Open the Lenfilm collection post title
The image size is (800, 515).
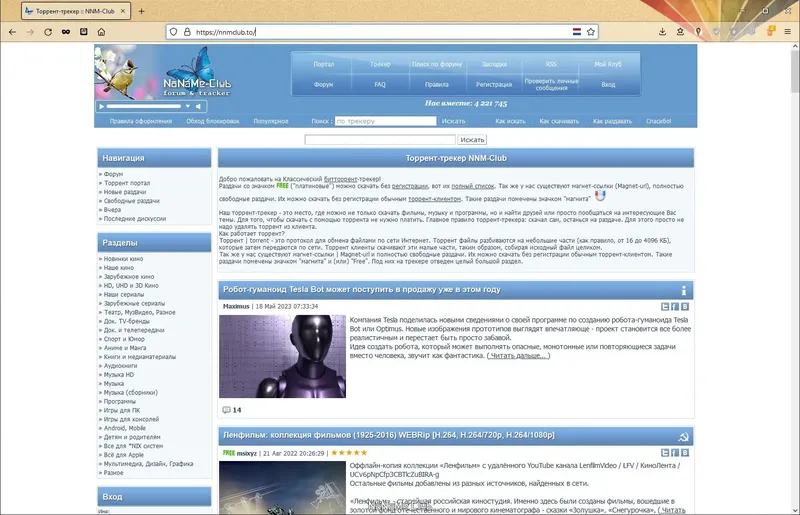pos(389,435)
